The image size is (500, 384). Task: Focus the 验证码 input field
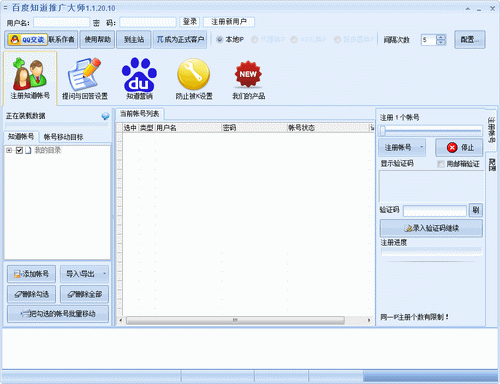click(x=435, y=211)
